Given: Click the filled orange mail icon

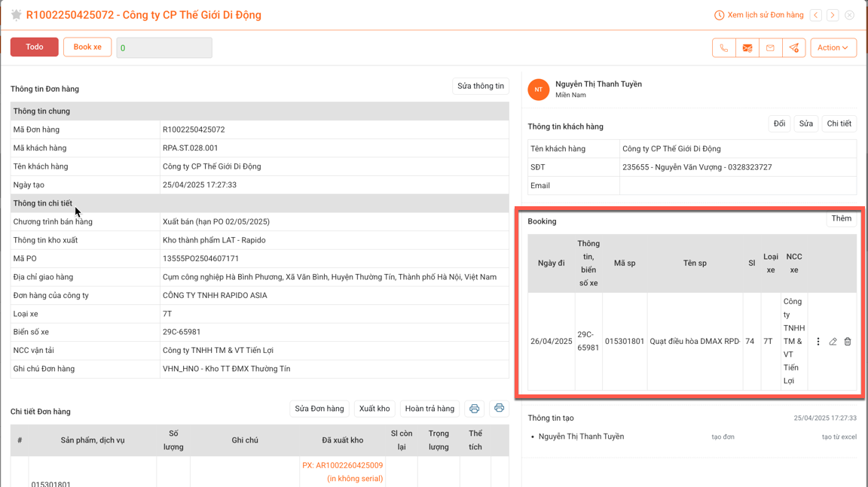Looking at the screenshot, I should click(x=747, y=47).
